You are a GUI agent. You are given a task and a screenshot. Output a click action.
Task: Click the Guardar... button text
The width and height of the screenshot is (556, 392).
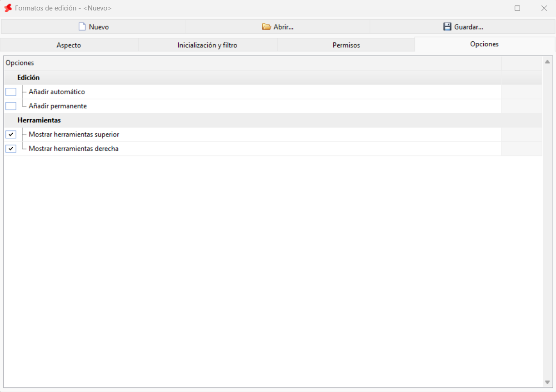(469, 27)
